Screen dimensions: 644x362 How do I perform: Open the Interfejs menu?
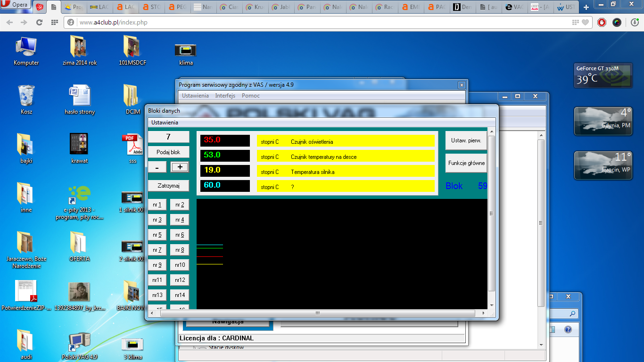[225, 96]
